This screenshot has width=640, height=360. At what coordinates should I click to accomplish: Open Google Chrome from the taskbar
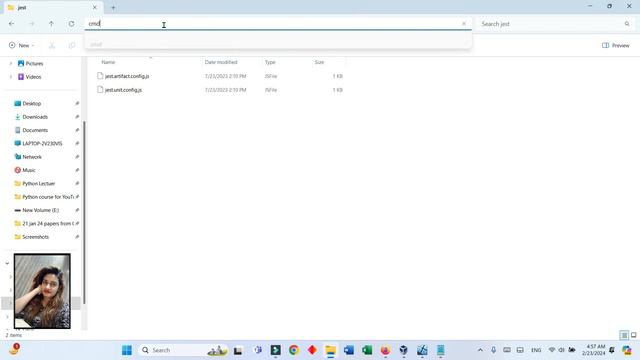[x=294, y=350]
